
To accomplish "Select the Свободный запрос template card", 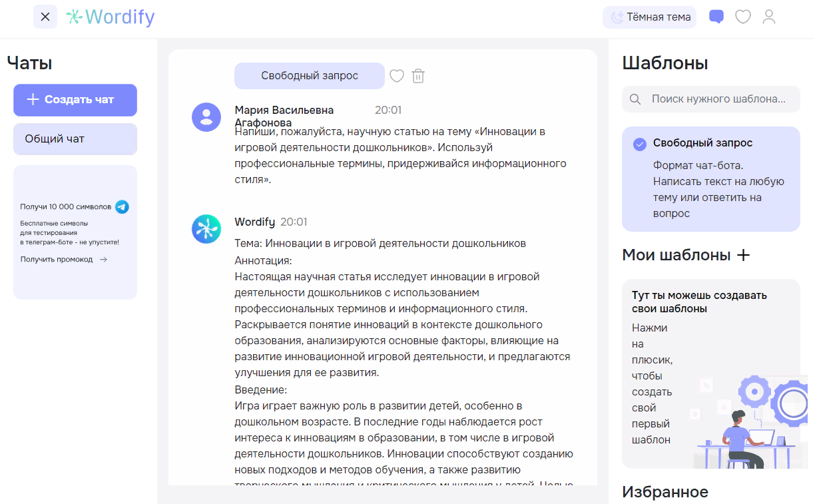I will click(x=711, y=179).
